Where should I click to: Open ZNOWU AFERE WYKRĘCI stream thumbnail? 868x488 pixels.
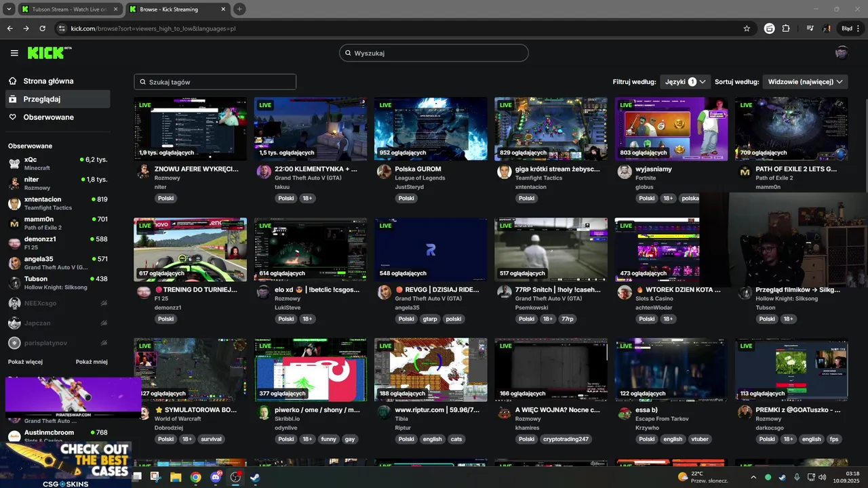191,129
